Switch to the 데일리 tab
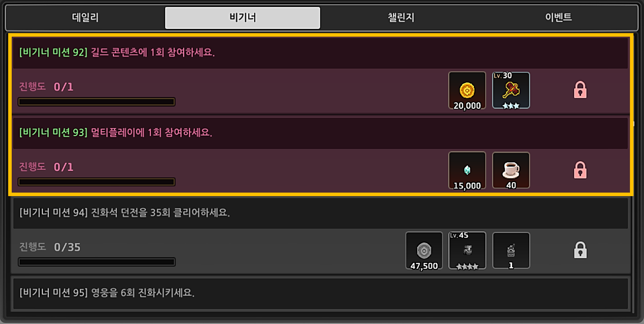The image size is (644, 324). point(85,18)
